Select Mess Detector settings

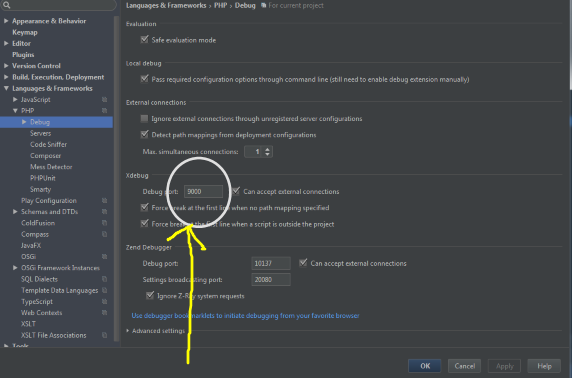coord(51,167)
